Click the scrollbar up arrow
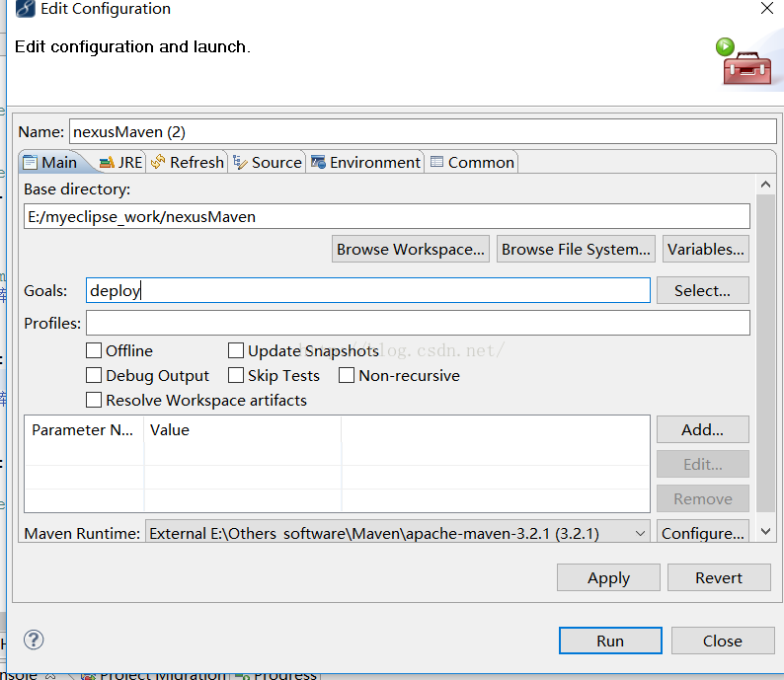The image size is (784, 680). (x=765, y=185)
